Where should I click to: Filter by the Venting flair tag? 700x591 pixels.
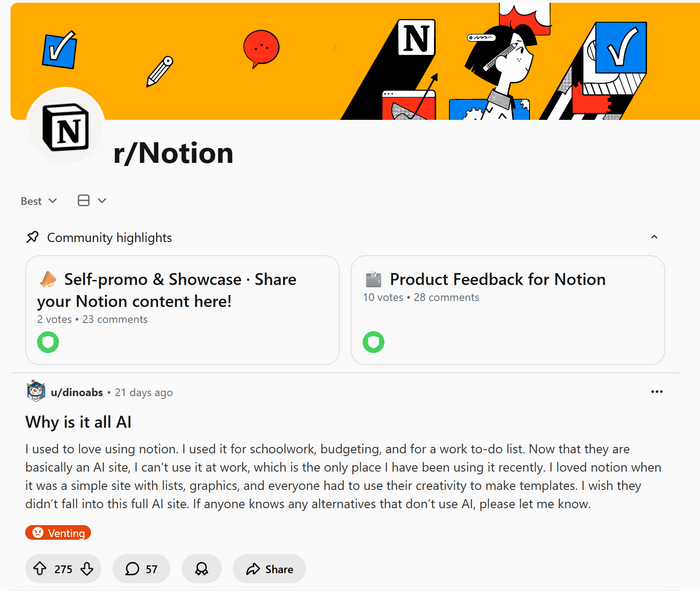[x=58, y=533]
